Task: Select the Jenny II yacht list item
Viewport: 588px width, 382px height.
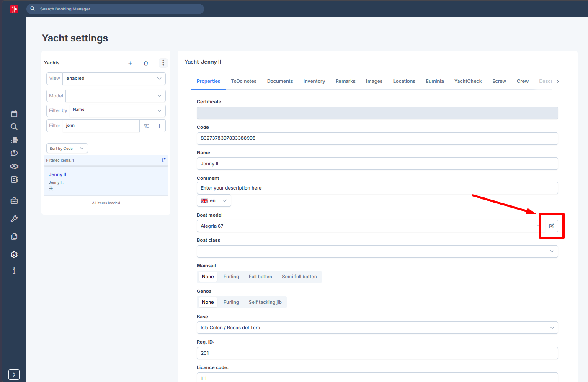Action: 106,181
